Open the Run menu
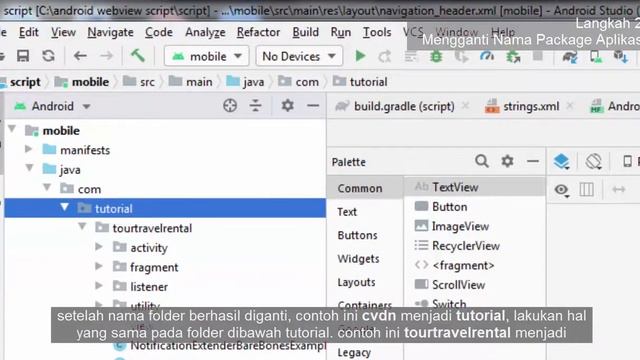 [x=340, y=32]
